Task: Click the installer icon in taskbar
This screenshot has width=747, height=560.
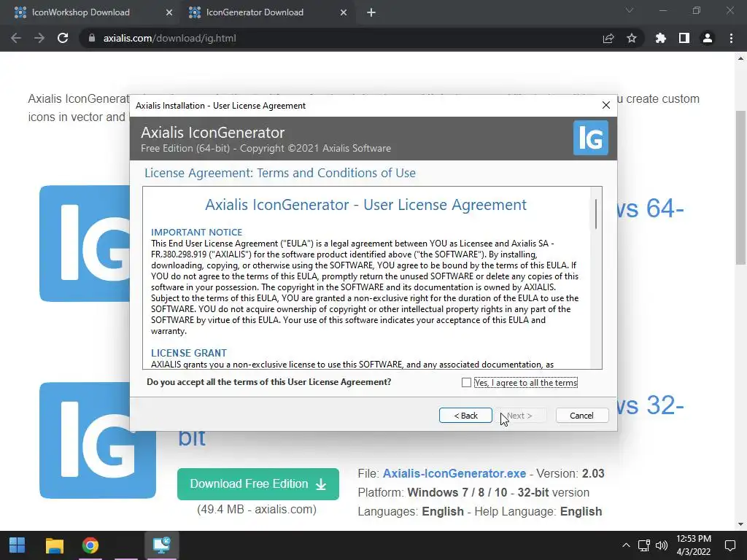Action: [x=161, y=545]
